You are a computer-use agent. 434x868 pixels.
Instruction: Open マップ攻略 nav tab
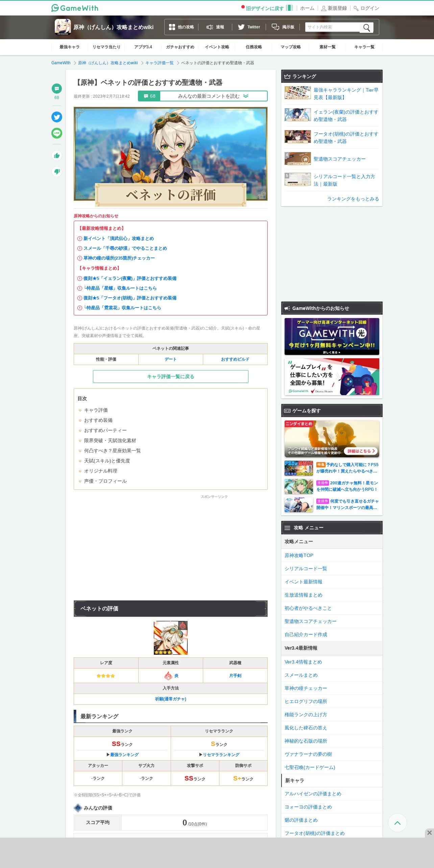coord(291,47)
